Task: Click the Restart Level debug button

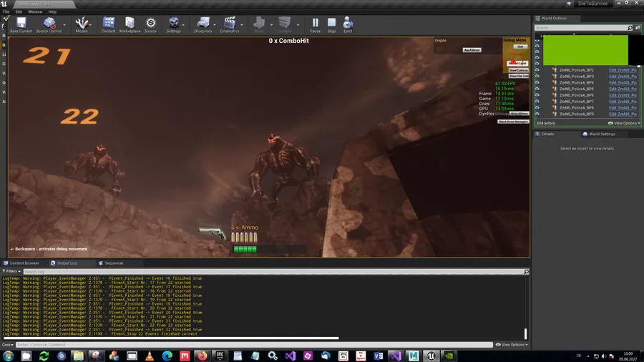Action: click(x=517, y=63)
